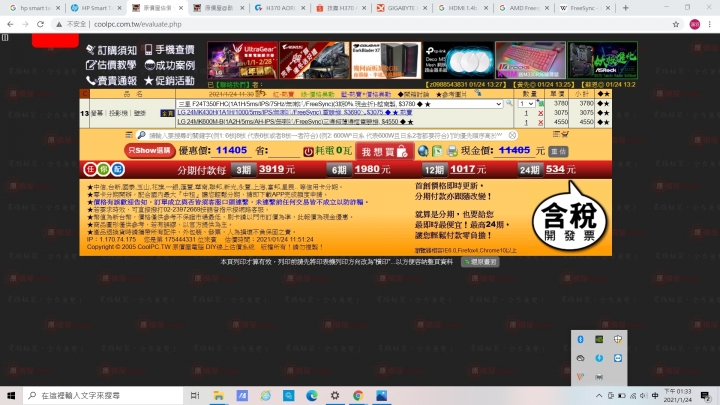Click the 重估 reset button

[x=558, y=151]
